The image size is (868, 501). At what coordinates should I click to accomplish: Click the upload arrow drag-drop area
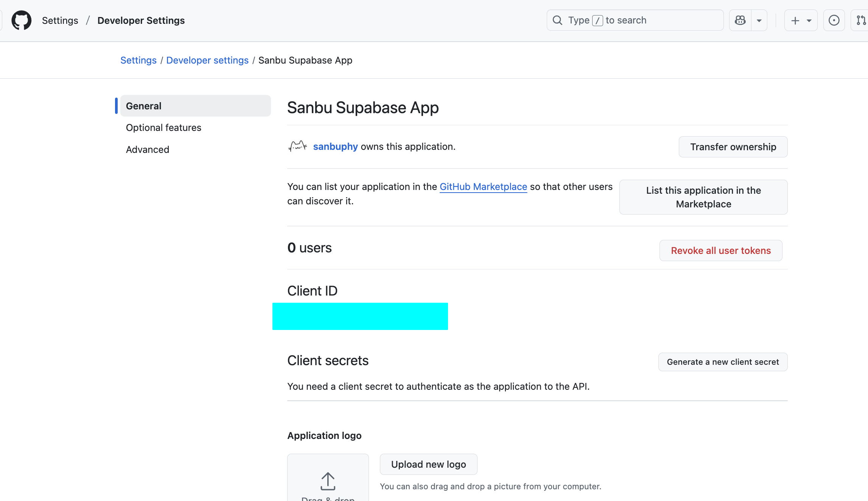[328, 481]
